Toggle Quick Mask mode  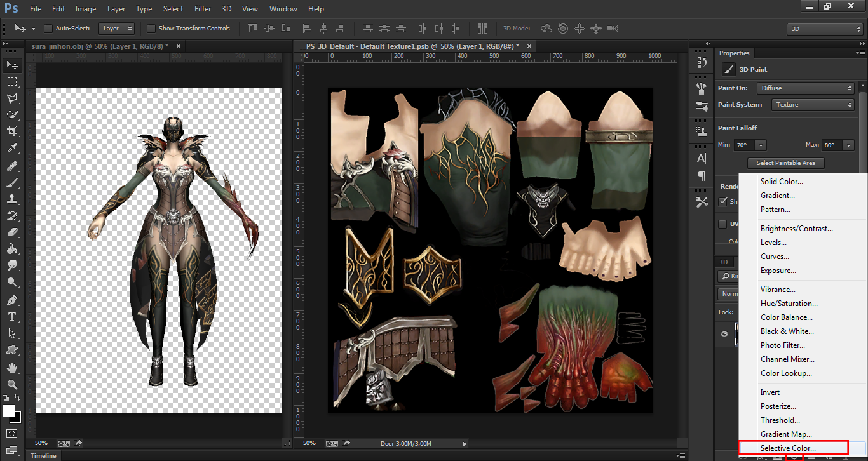(12, 433)
